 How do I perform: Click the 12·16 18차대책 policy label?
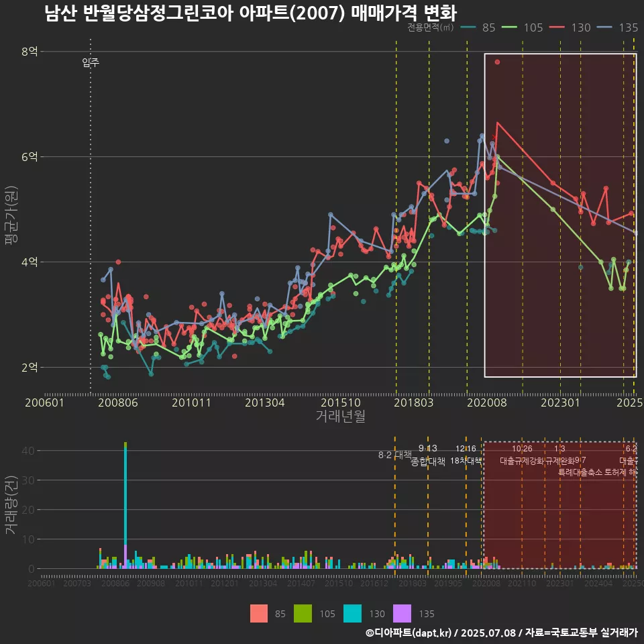click(466, 455)
